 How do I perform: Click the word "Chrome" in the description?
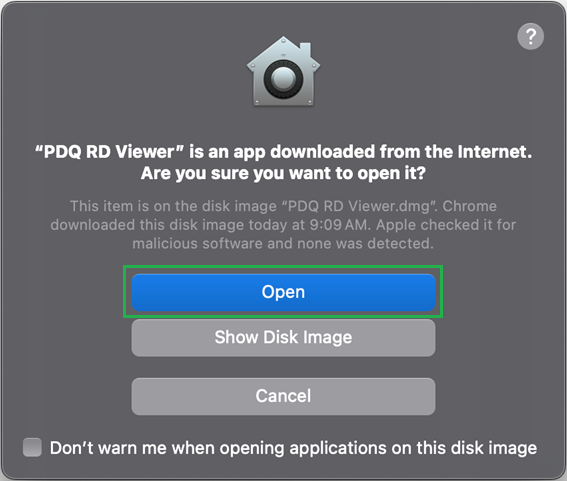tap(470, 206)
